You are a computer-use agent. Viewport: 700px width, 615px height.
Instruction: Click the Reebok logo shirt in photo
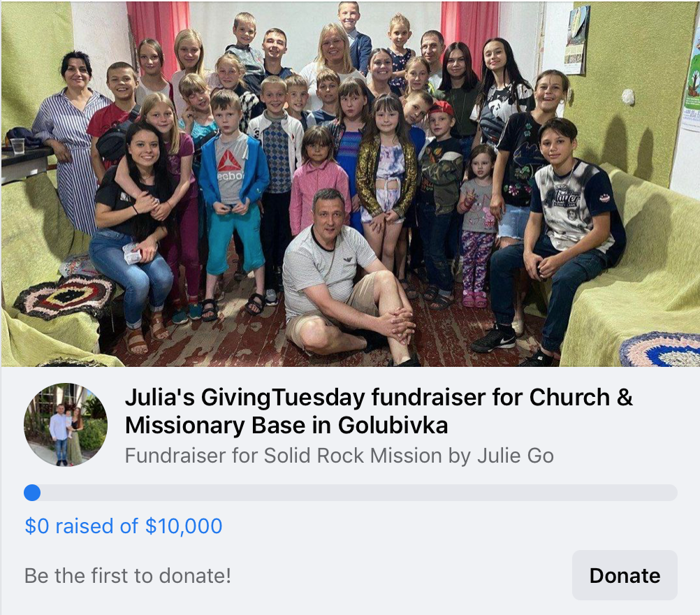[x=231, y=169]
